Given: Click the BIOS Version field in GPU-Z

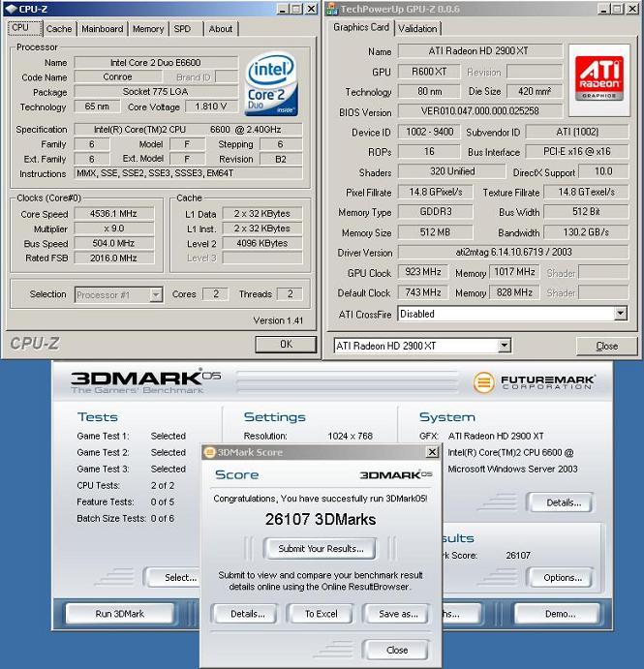Looking at the screenshot, I should click(480, 111).
